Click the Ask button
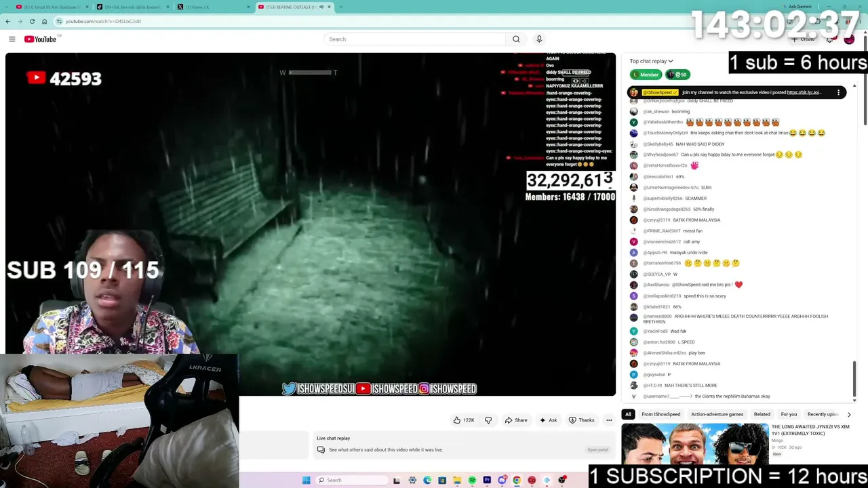Image resolution: width=868 pixels, height=488 pixels. click(549, 420)
